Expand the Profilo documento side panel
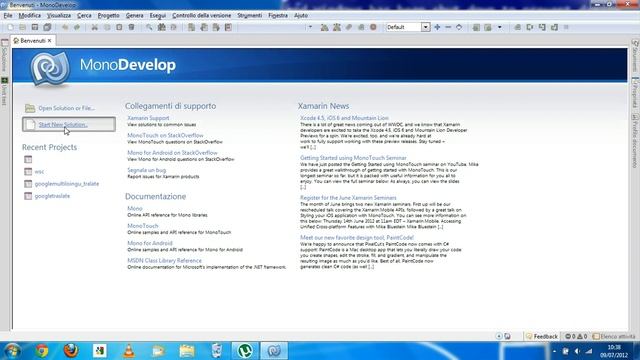Viewport: 640px width, 360px height. coord(635,141)
